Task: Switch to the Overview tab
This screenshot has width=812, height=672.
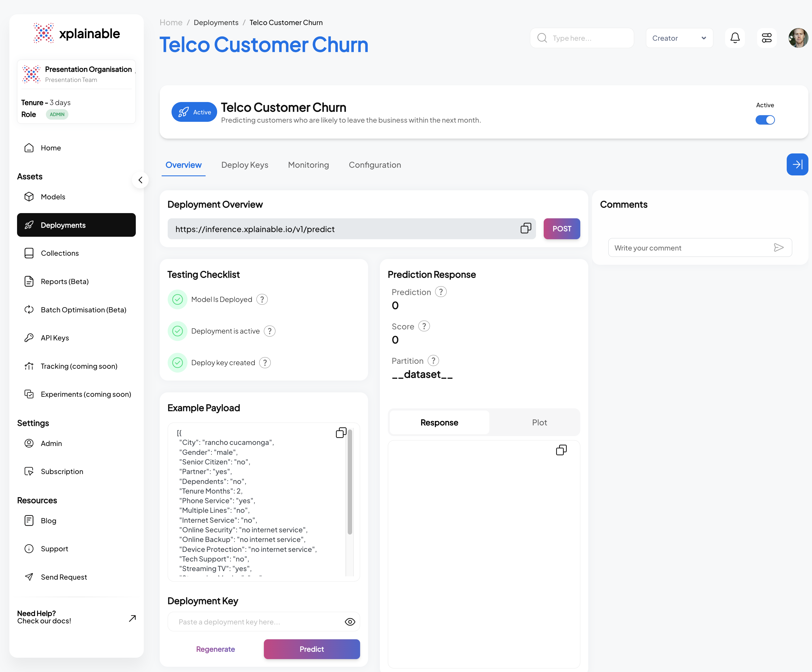Action: click(183, 165)
